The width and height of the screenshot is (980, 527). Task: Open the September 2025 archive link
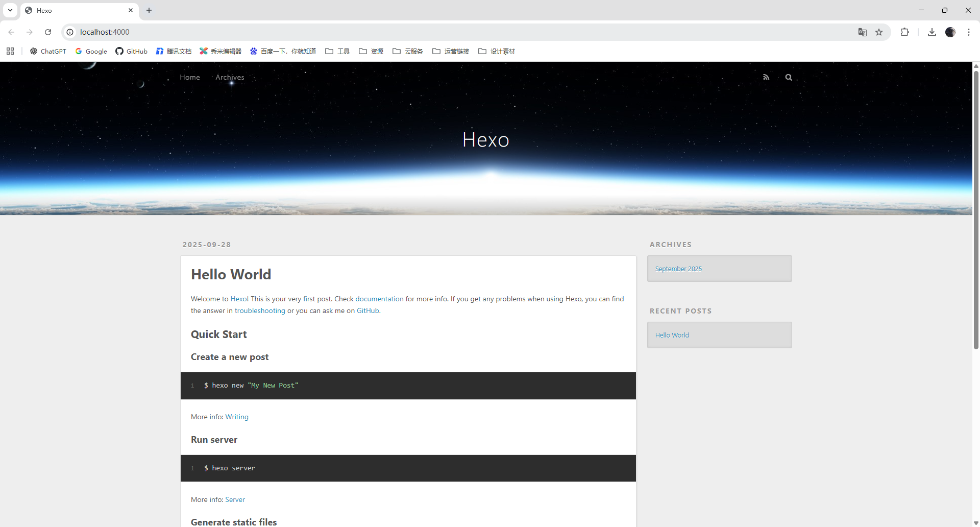(x=678, y=269)
